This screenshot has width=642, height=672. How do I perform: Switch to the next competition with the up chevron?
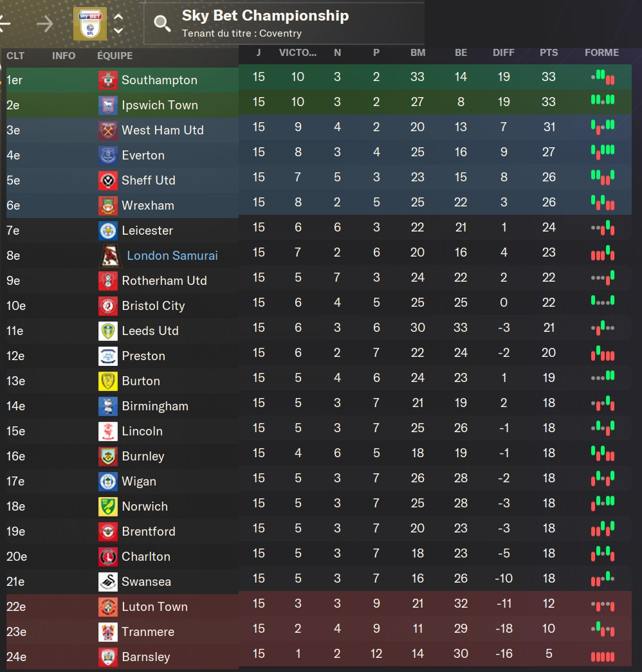(118, 17)
